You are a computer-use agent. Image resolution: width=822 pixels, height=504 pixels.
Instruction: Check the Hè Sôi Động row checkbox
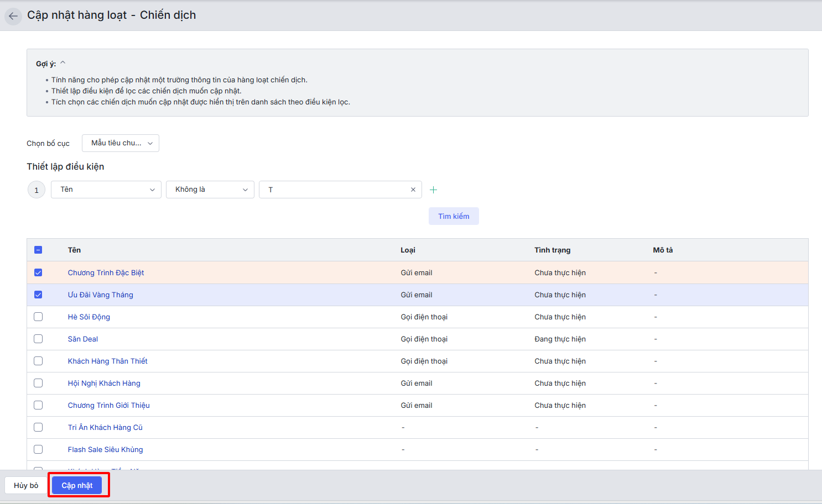click(38, 317)
